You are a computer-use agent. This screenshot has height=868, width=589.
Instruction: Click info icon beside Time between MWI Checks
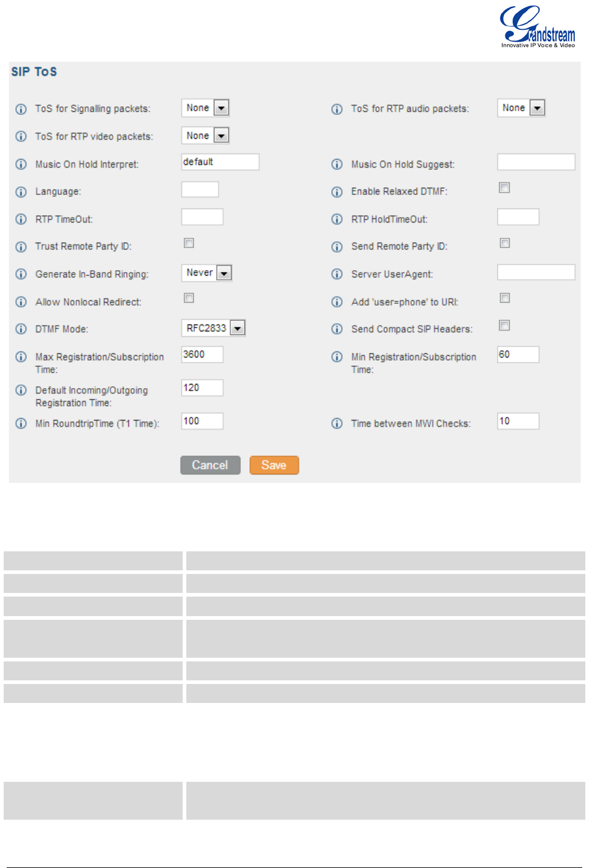pos(337,424)
